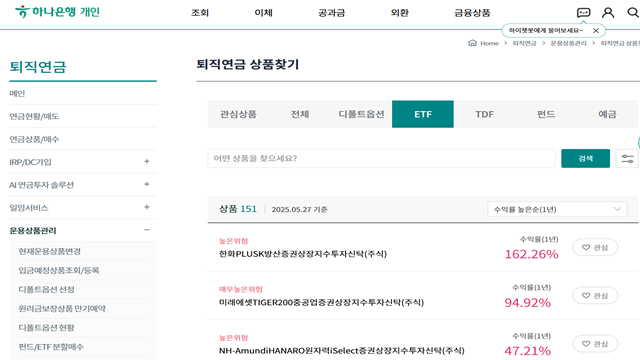Screen dimensions: 640x360
Task: Open 알림서비스 sidebar item
Action: [x=29, y=208]
